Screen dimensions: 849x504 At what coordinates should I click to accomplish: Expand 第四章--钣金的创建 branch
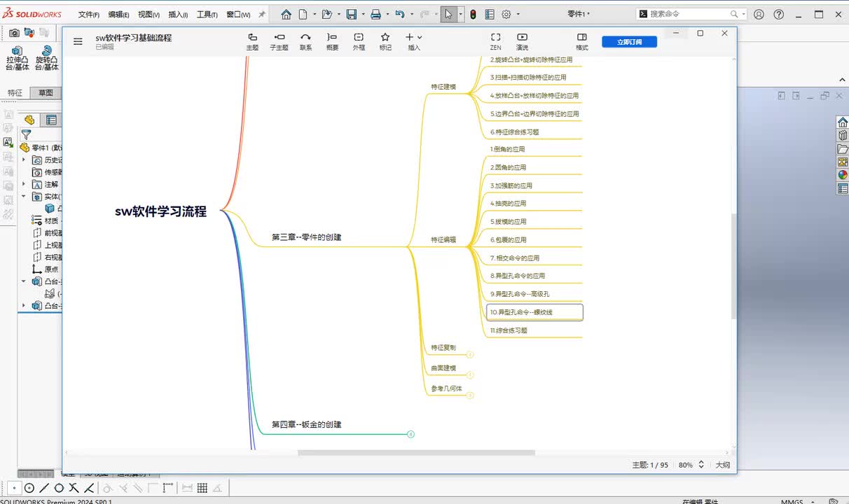[x=410, y=434]
